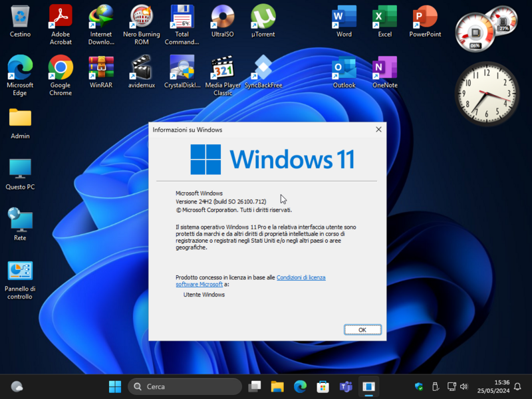Click the clock showing 15:36 25/05/2024
The image size is (532, 399).
(x=493, y=386)
